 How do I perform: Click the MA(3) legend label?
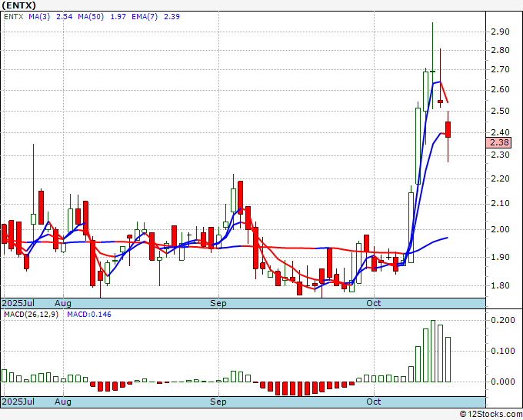point(39,17)
